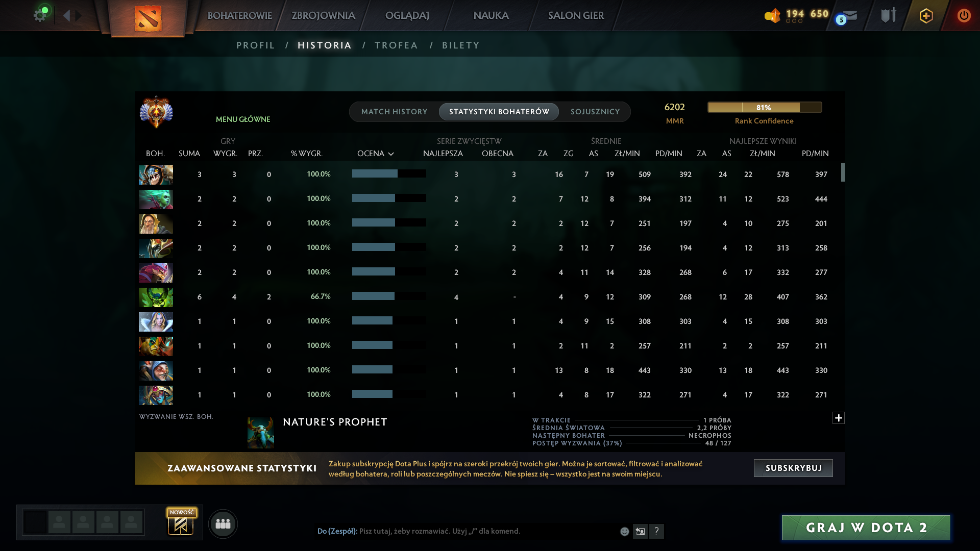The image size is (980, 551).
Task: Open the SALON GIER menu
Action: 576,16
